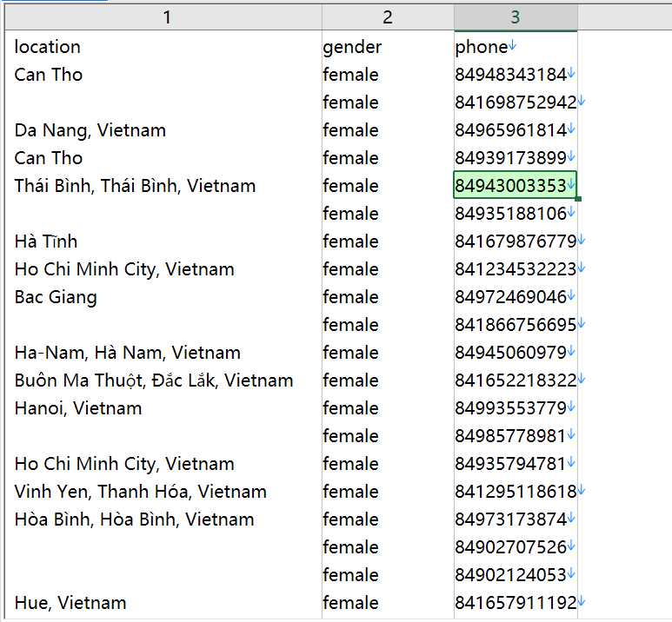The height and width of the screenshot is (622, 672).
Task: Select cell with phone 84985778981
Action: click(x=516, y=435)
